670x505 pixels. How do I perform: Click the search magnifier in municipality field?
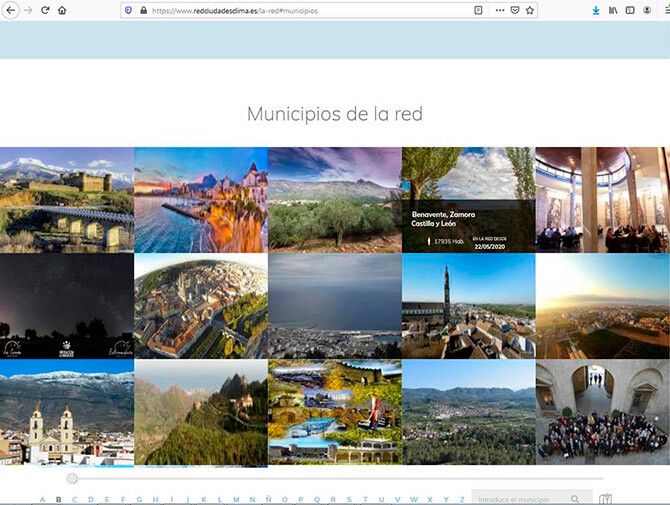coord(575,499)
